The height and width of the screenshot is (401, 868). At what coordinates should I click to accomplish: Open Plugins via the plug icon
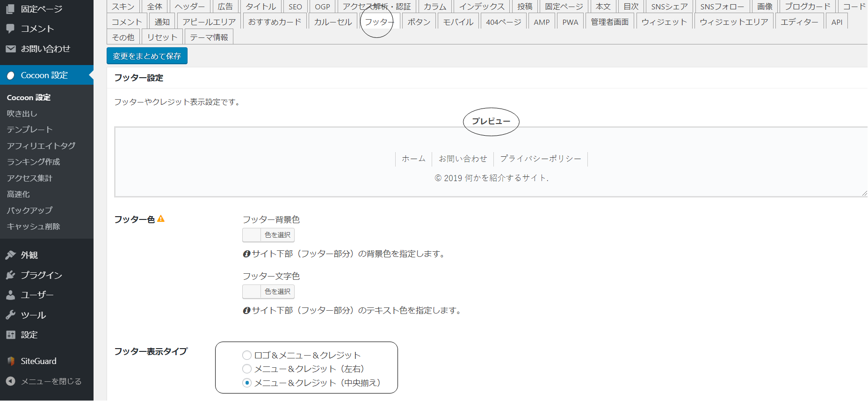10,275
